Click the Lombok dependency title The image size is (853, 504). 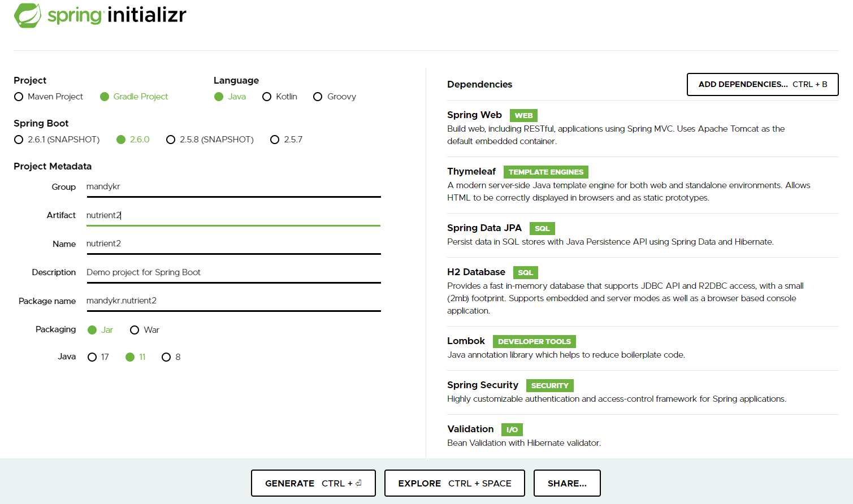(466, 341)
